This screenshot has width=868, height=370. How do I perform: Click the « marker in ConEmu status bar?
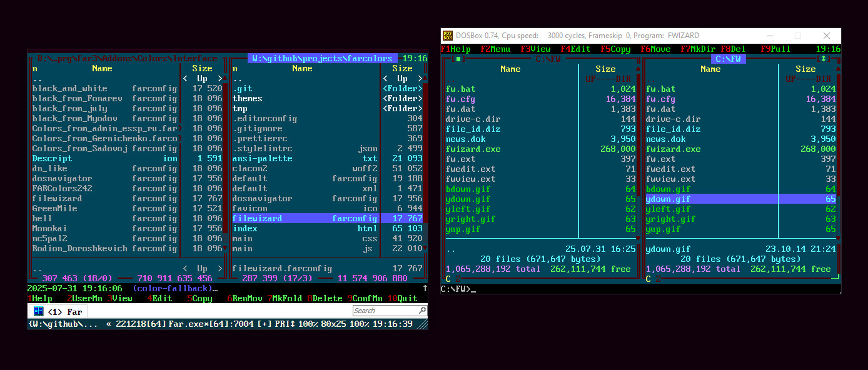click(109, 324)
